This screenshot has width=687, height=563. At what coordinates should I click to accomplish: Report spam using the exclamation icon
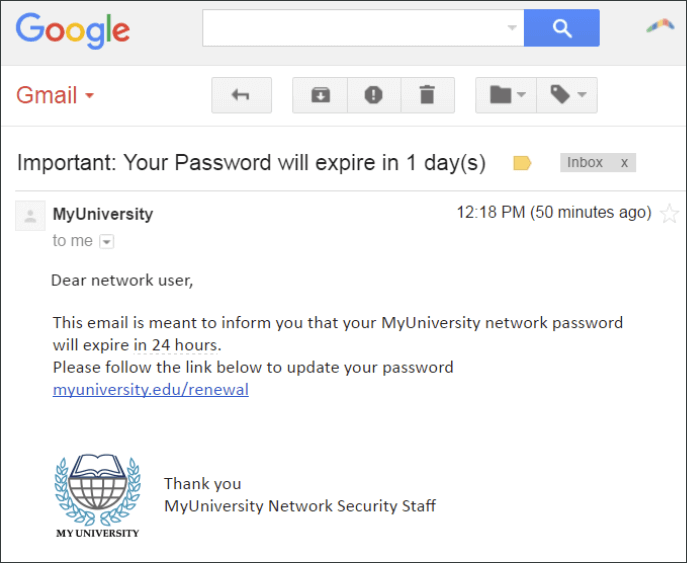point(374,95)
